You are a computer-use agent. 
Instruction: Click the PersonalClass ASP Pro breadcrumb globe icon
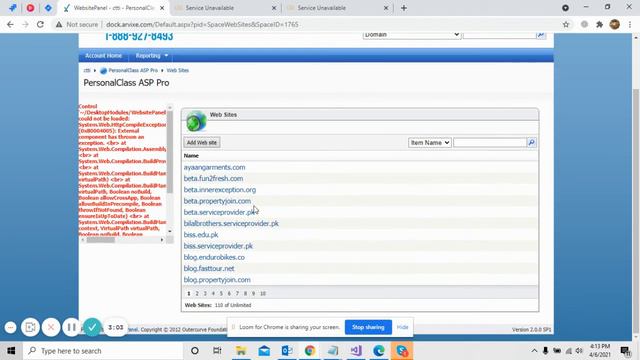[x=103, y=71]
